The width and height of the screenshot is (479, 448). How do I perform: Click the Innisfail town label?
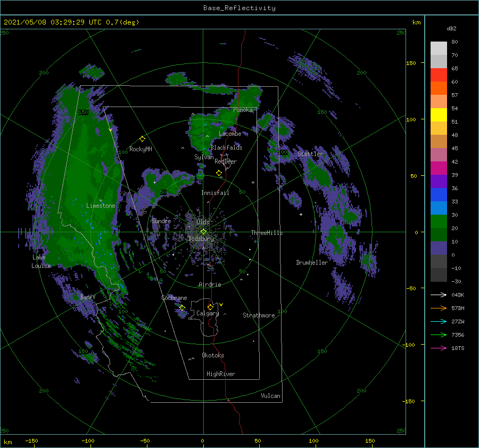pos(215,193)
